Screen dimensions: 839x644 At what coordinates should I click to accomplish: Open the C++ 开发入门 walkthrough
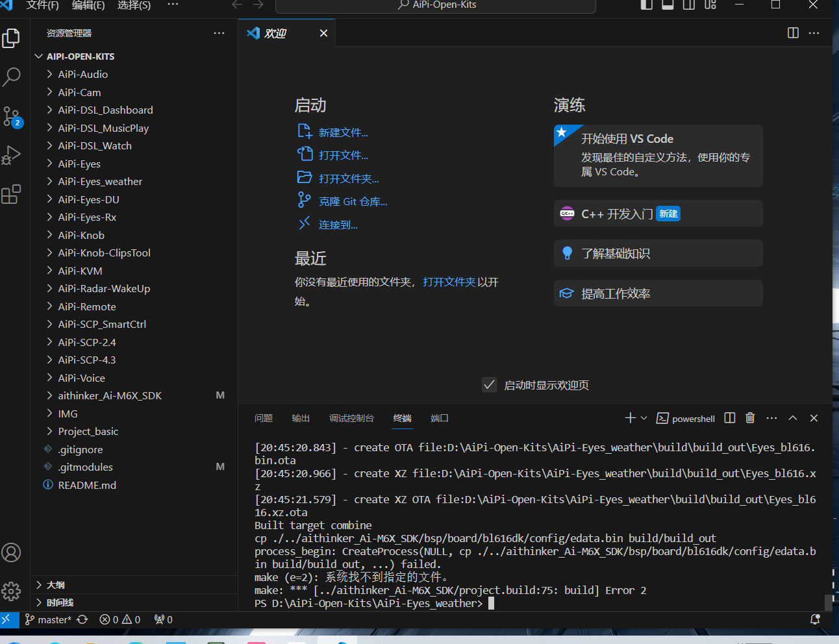pos(658,214)
